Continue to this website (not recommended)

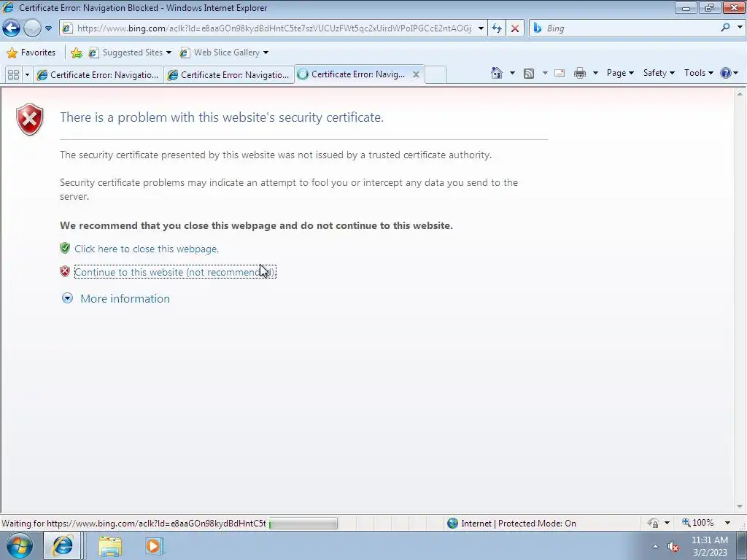175,272
